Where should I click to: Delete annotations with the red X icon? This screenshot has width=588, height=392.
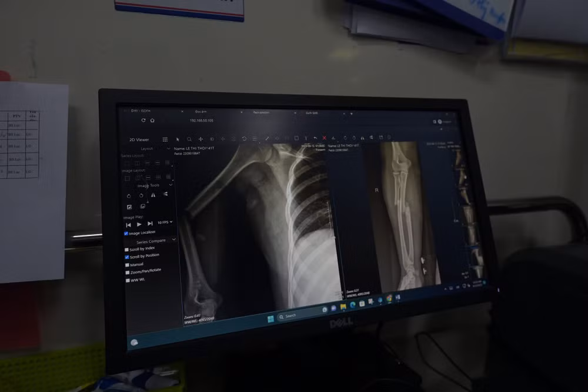click(x=325, y=138)
